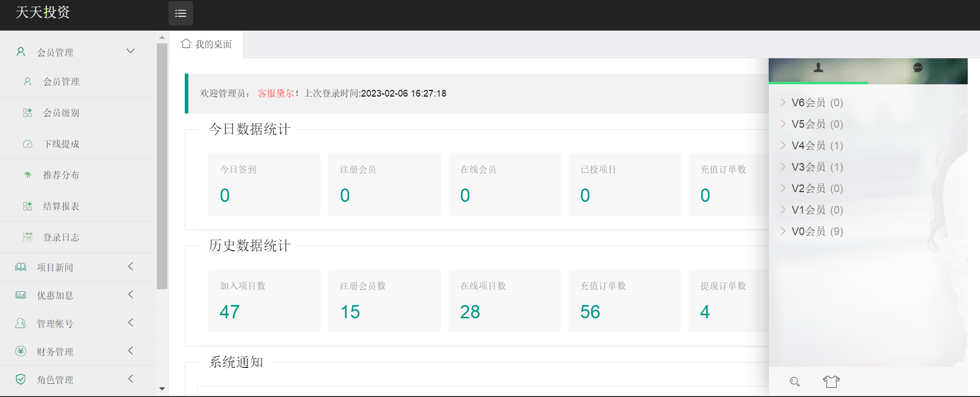Expand the V2会员 group arrow
The width and height of the screenshot is (980, 397).
coord(783,188)
